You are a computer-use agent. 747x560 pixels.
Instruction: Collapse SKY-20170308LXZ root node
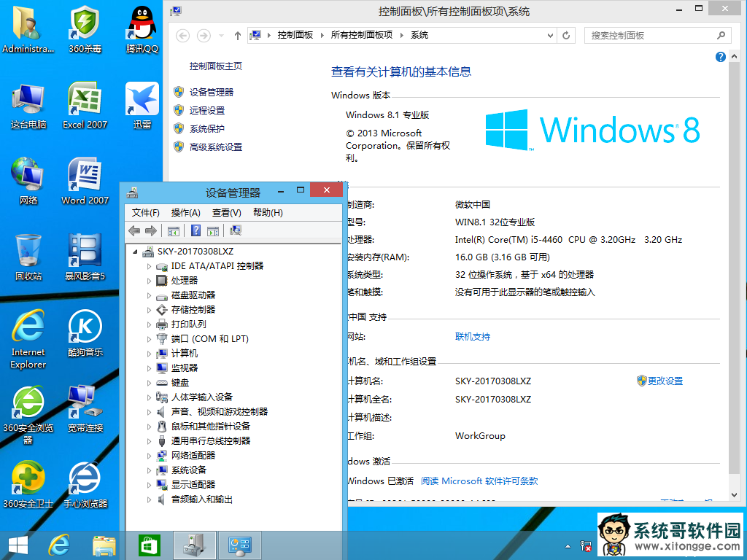pos(135,252)
